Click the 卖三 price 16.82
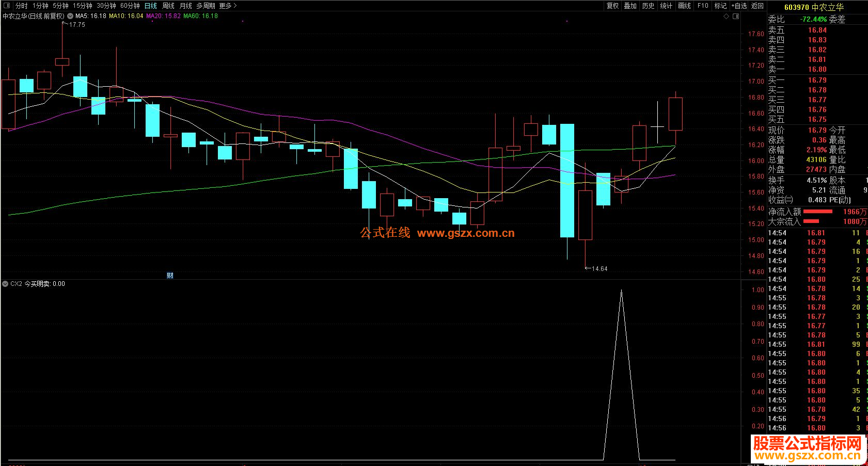Screen dimensions: 868x466 coord(817,50)
